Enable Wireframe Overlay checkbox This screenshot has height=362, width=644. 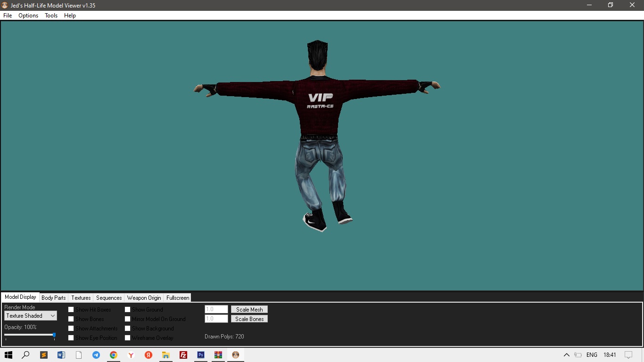[x=127, y=338]
